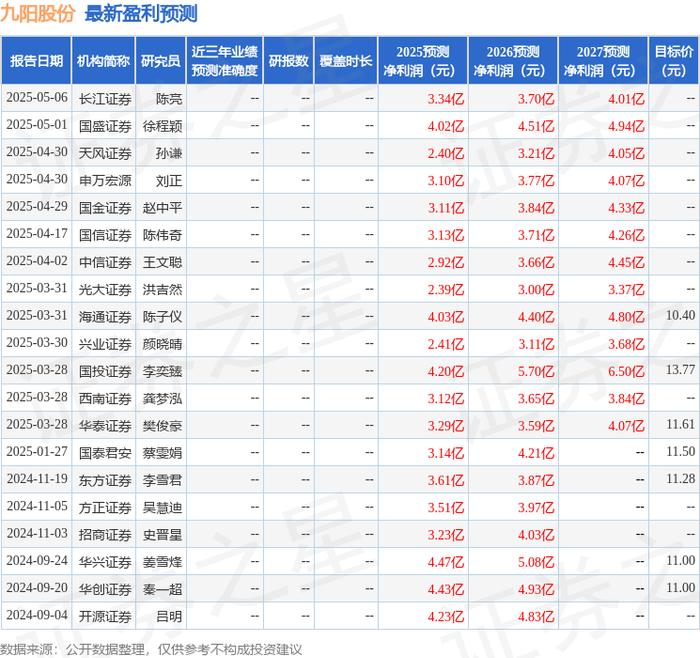This screenshot has width=700, height=658.
Task: Select the 2025预测净利润 column header
Action: coord(423,61)
